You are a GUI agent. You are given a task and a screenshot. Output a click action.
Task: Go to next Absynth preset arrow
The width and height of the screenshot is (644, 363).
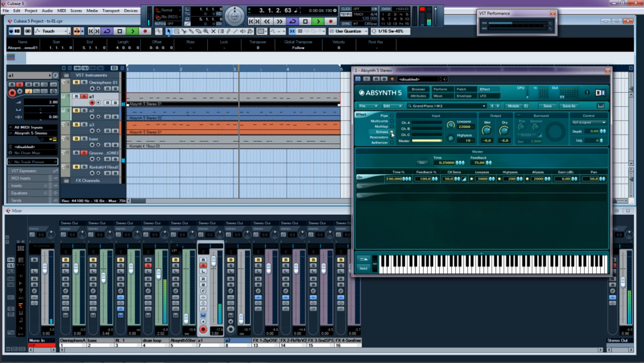498,106
